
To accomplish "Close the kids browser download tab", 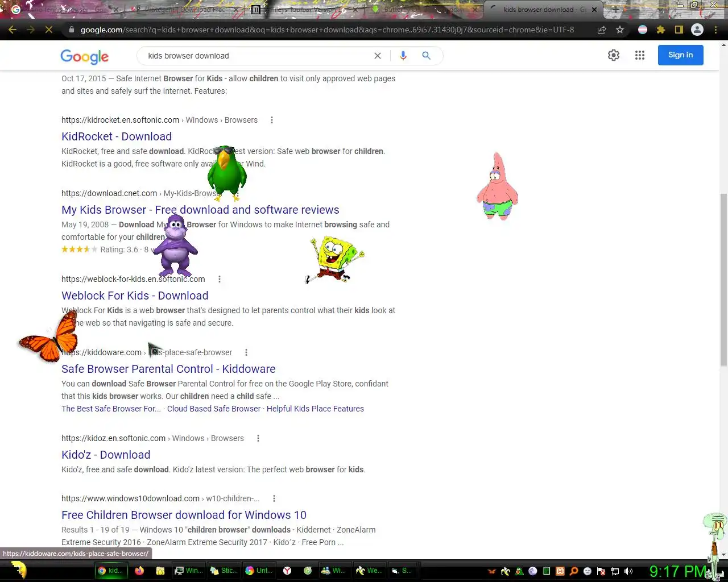I will [594, 10].
